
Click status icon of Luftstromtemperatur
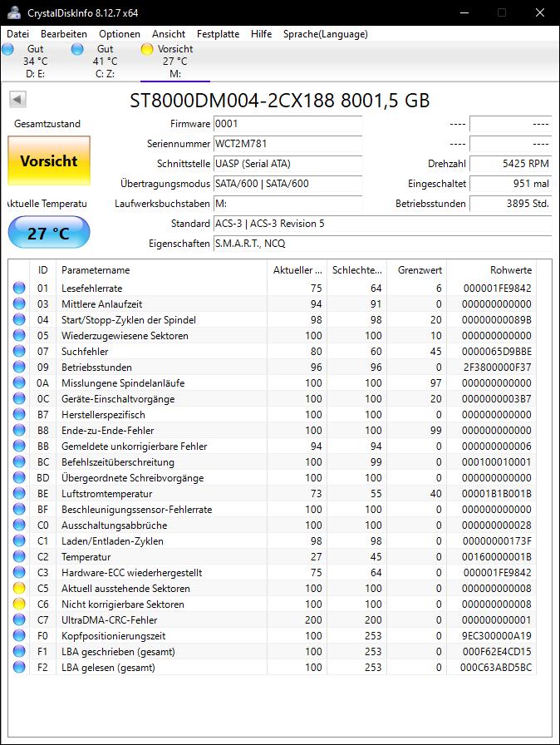tap(19, 493)
